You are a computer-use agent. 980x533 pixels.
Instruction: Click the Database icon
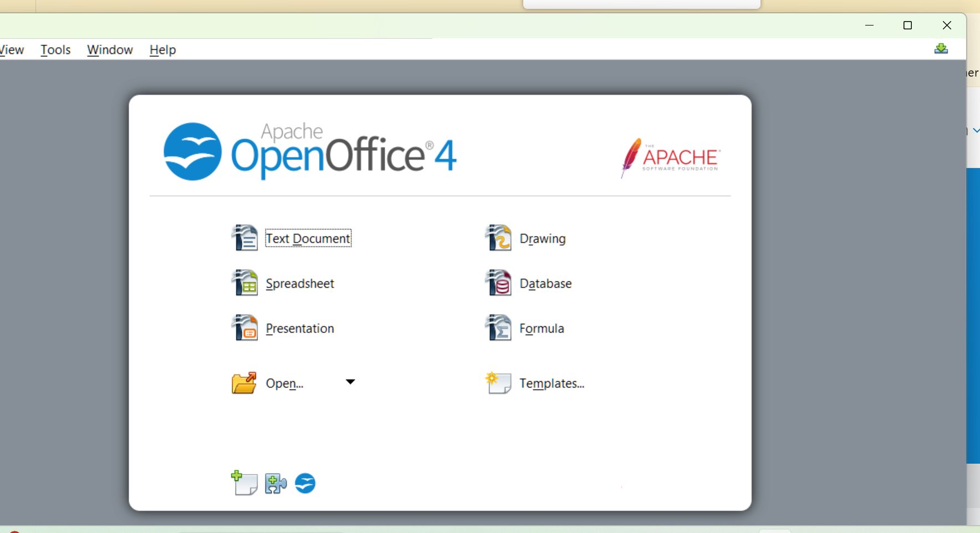click(498, 283)
